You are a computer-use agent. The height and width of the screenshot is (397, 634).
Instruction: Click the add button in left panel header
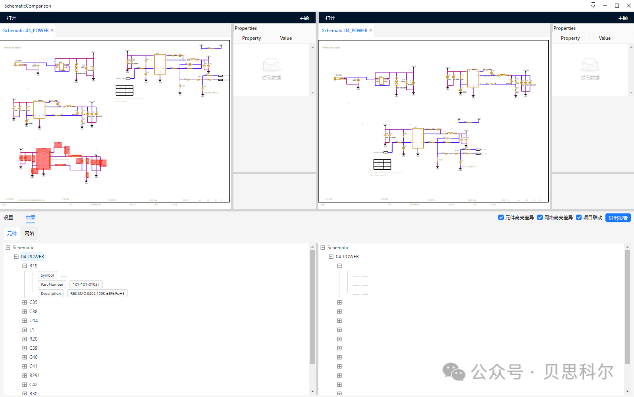(304, 18)
